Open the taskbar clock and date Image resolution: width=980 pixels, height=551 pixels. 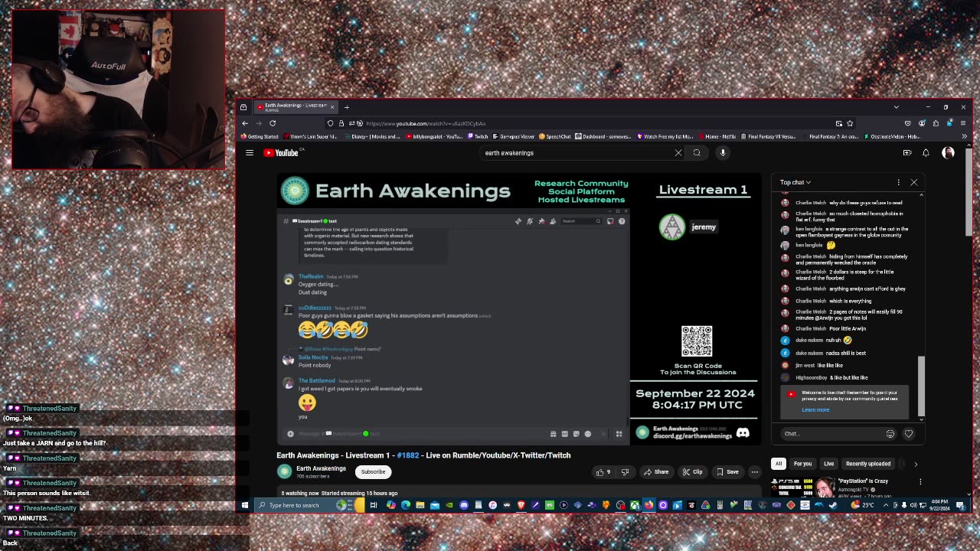[939, 505]
